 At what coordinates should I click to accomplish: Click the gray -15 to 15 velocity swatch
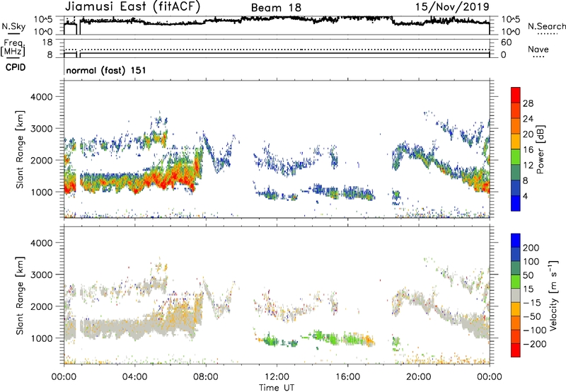point(516,296)
